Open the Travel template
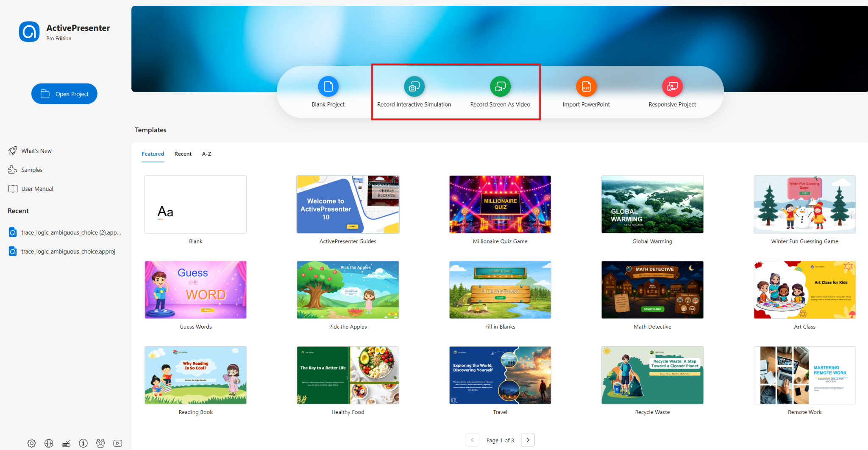The image size is (868, 450). point(500,375)
